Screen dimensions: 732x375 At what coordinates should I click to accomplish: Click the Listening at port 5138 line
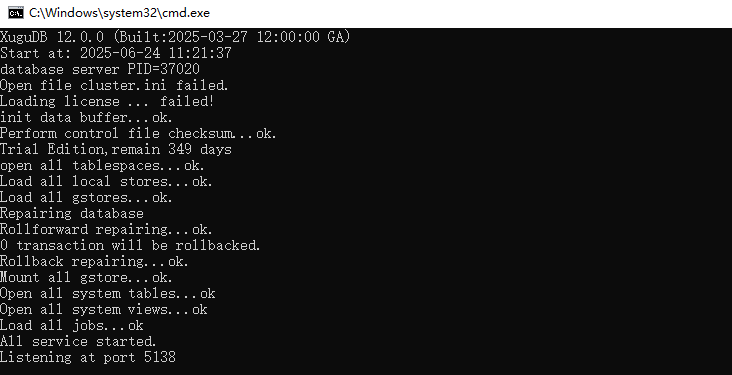pyautogui.click(x=88, y=357)
